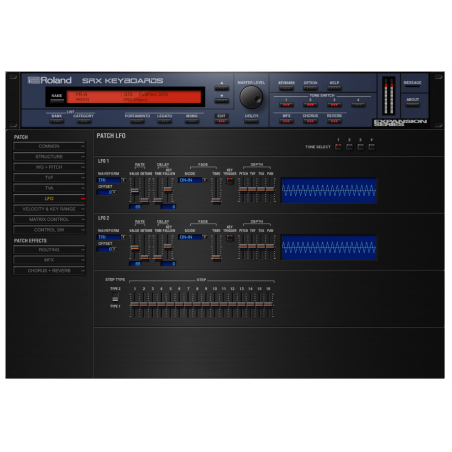Screen dimensions: 452x452
Task: Select the LFO page
Action: pyautogui.click(x=49, y=198)
